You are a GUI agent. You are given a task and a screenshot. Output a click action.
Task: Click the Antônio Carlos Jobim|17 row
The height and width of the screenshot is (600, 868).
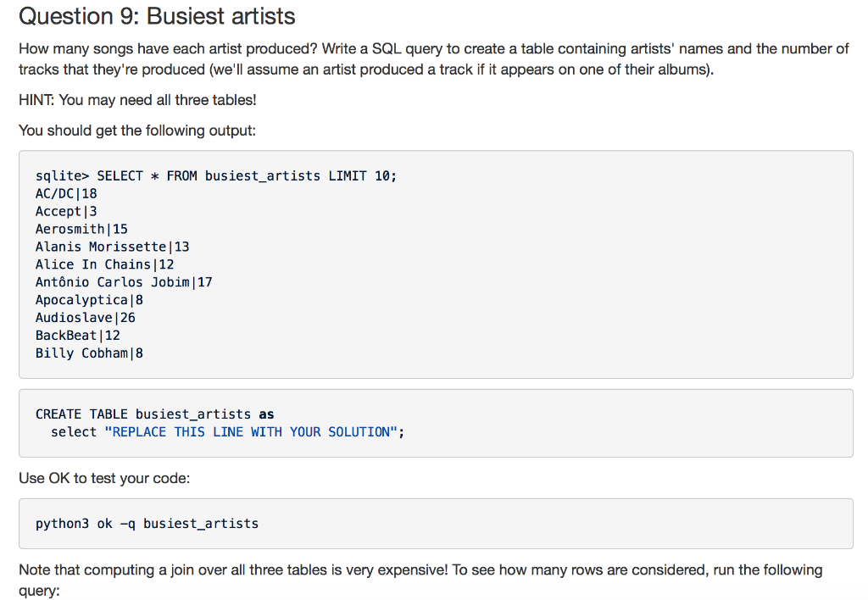tap(124, 282)
